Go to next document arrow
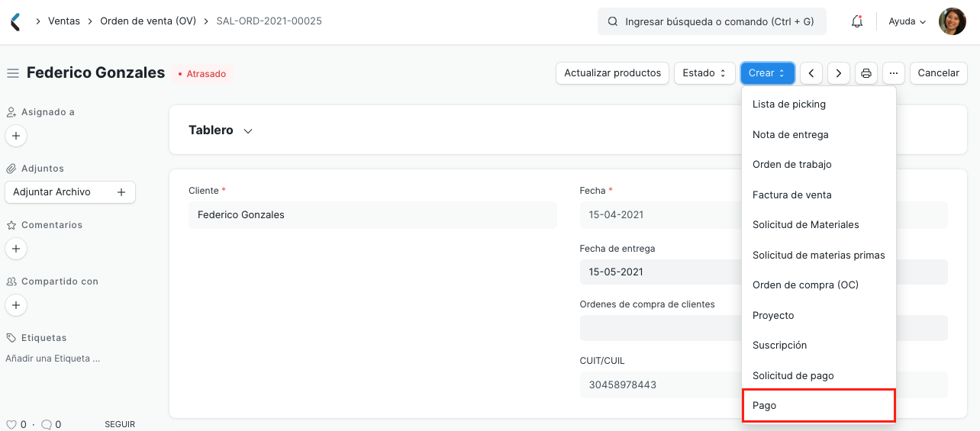980x431 pixels. 839,73
